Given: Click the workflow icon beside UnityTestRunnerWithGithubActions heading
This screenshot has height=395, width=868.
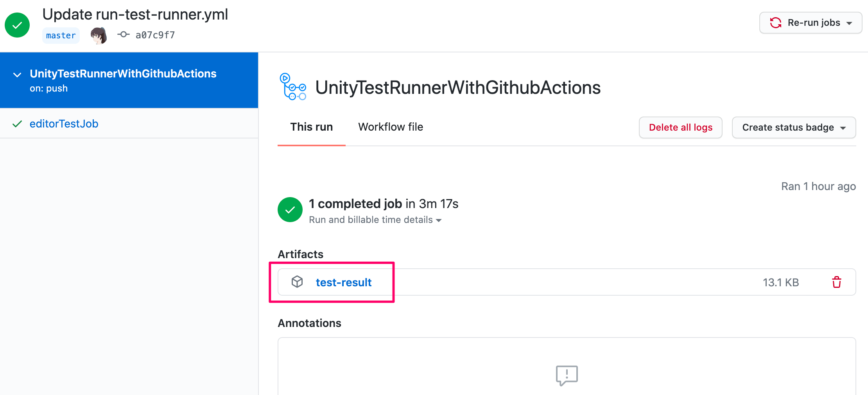Looking at the screenshot, I should pos(293,87).
